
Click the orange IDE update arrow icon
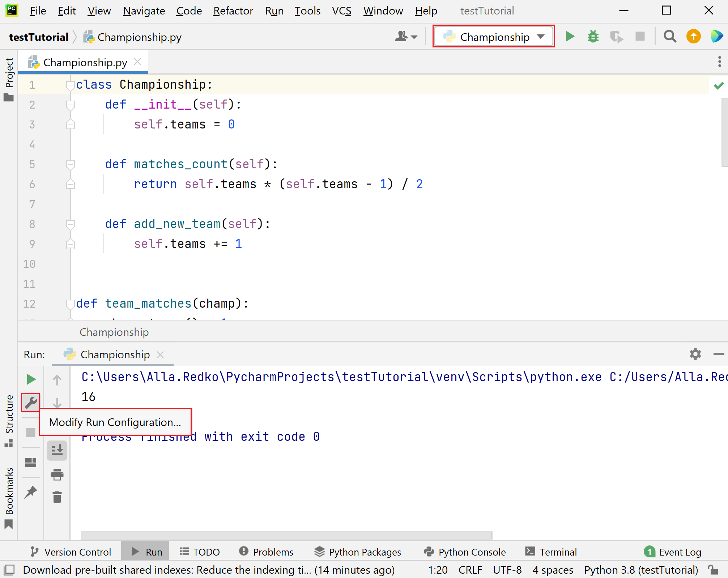[x=693, y=37]
